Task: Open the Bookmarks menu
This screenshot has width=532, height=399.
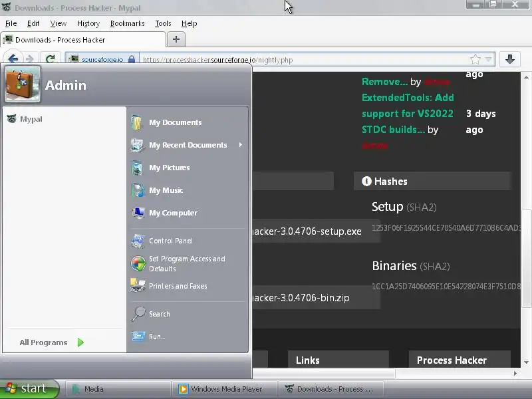Action: (x=127, y=23)
